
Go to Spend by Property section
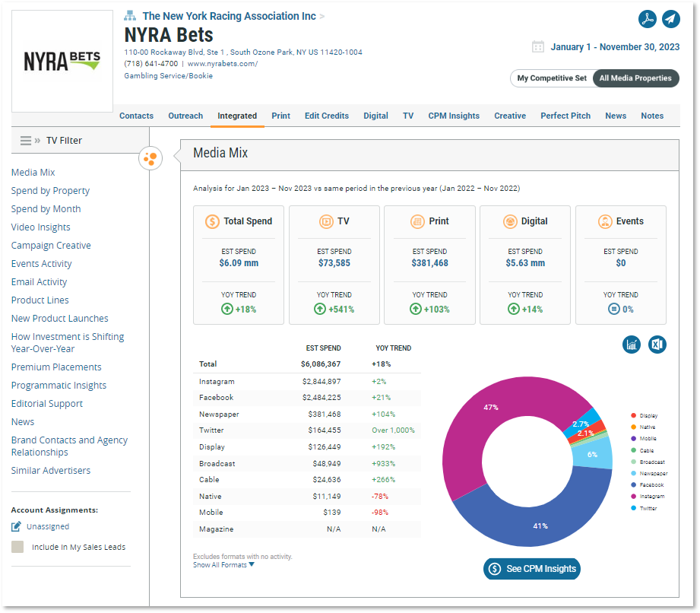click(x=50, y=191)
